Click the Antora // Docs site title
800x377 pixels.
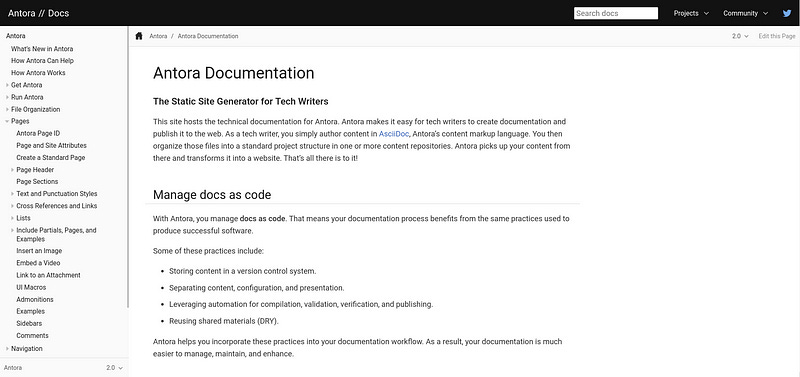click(38, 13)
